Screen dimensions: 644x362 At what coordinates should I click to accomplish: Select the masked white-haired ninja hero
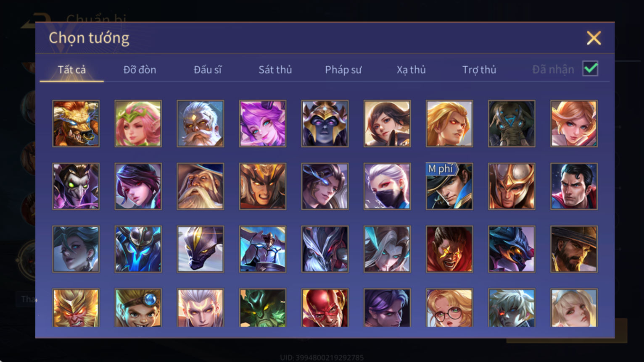[387, 186]
